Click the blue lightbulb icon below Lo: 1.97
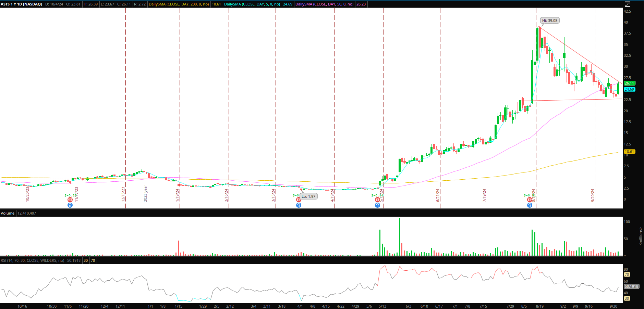644x309 pixels. [299, 205]
